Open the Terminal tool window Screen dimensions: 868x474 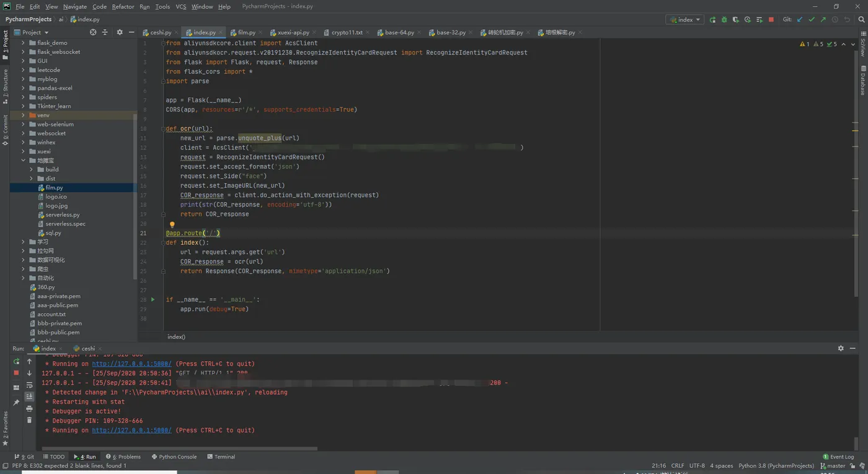click(221, 457)
